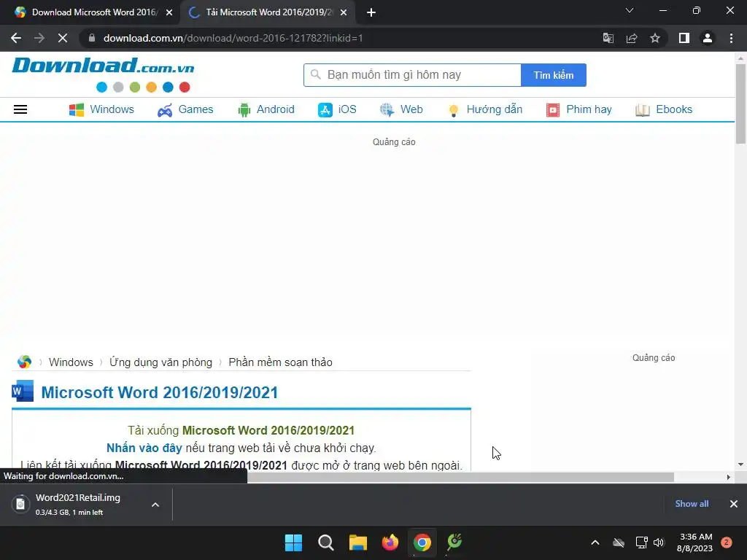Stop loading the page
747x560 pixels.
[63, 38]
